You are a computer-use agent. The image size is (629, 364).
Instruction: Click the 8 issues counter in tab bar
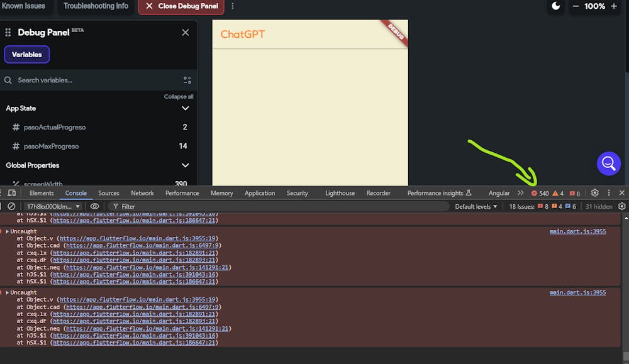[x=575, y=193]
